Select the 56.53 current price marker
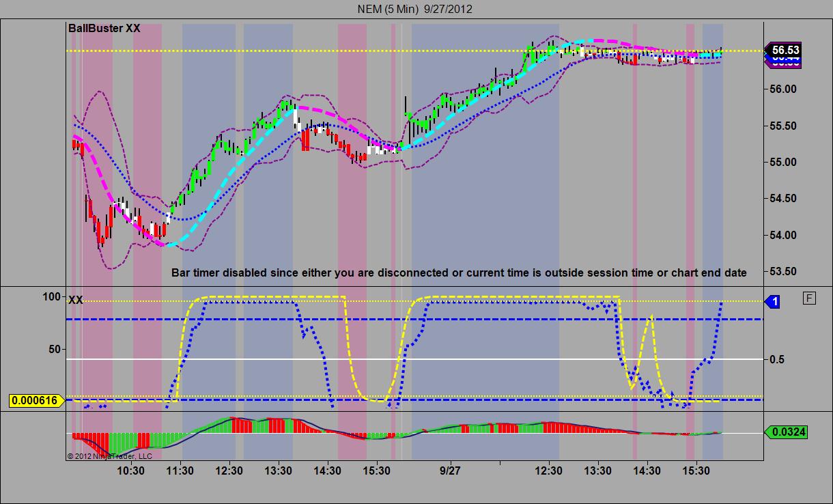Viewport: 833px width, 504px height. click(782, 50)
